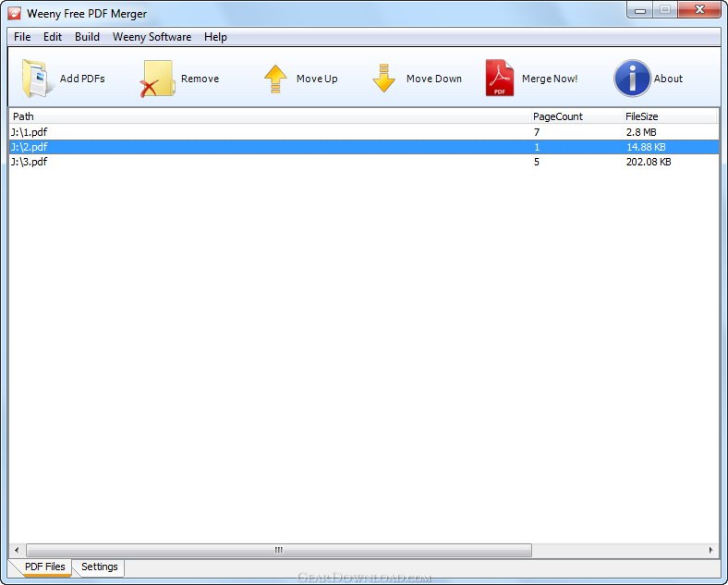728x585 pixels.
Task: Switch to the Settings tab
Action: (100, 567)
